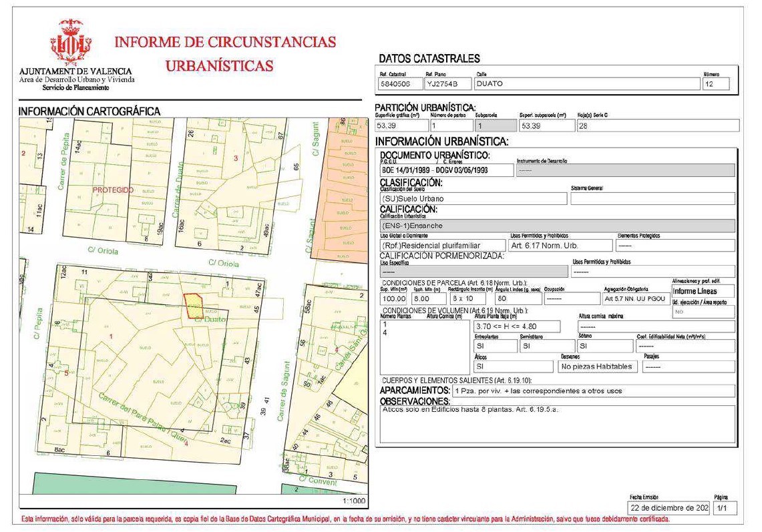Click the Ocupación field
The image size is (762, 532).
[x=572, y=298]
